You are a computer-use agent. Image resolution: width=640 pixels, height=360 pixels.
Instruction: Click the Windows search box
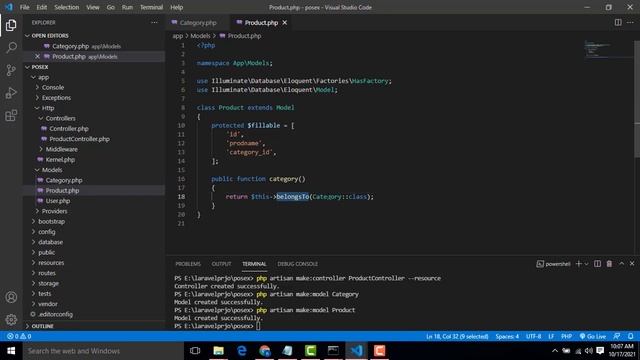tap(103, 351)
